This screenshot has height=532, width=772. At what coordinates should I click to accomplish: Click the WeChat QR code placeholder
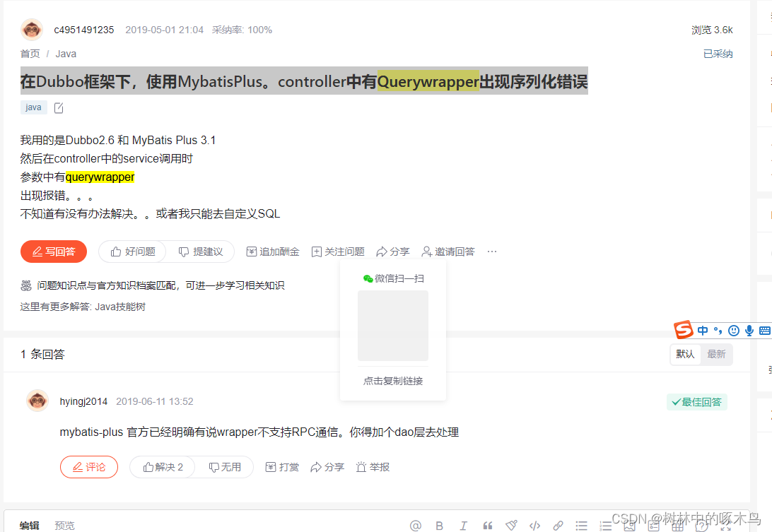pos(393,325)
